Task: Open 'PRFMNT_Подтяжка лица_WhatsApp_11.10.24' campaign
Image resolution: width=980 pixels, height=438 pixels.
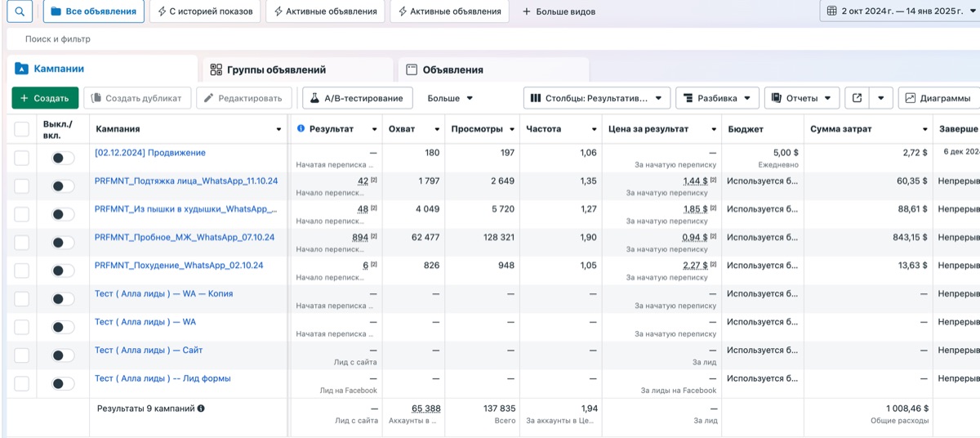Action: point(186,181)
